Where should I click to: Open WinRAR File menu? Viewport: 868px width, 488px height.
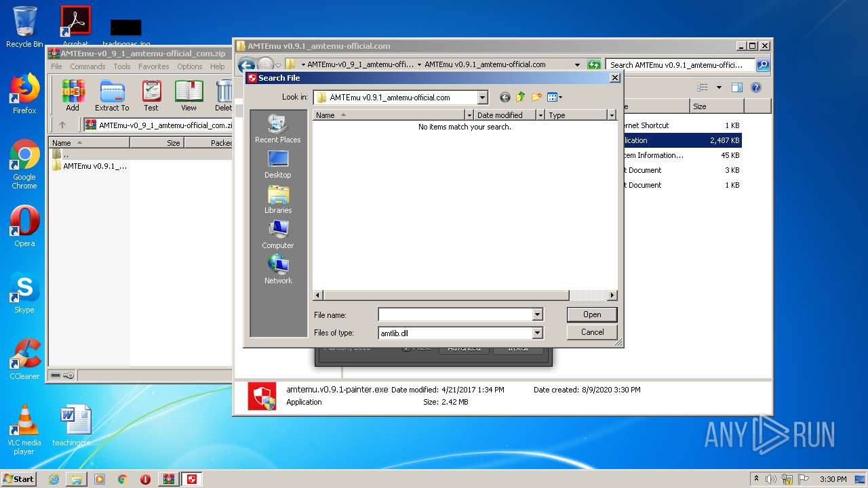(56, 66)
